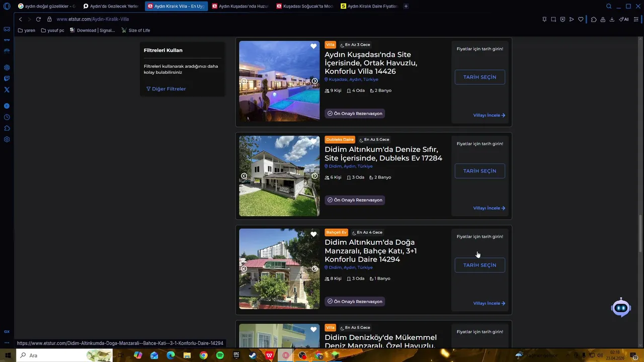Switch to Aydın Kuşadası'nda Huzur tab
The image size is (644, 362).
[240, 7]
